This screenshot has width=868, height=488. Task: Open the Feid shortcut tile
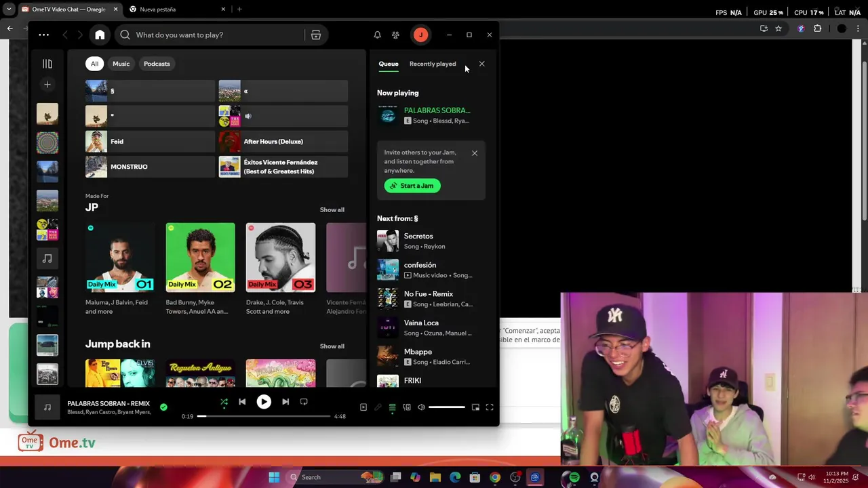click(150, 142)
